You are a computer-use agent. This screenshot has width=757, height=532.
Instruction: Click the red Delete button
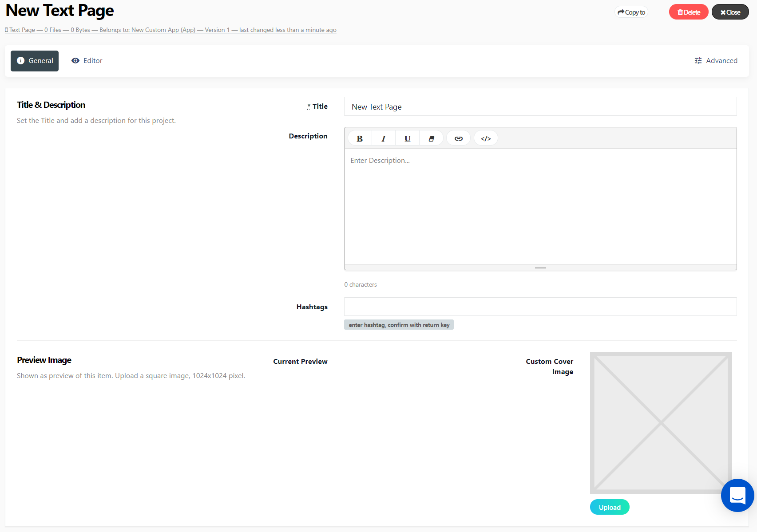[689, 12]
